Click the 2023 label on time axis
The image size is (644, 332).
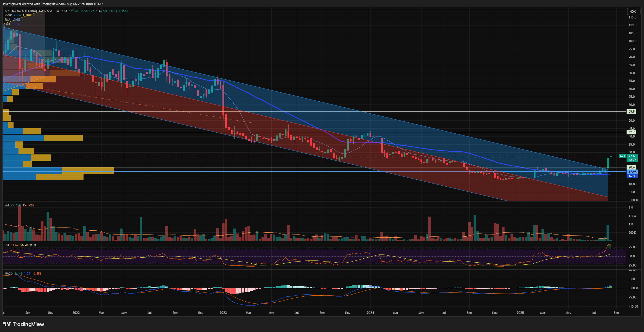pos(223,313)
